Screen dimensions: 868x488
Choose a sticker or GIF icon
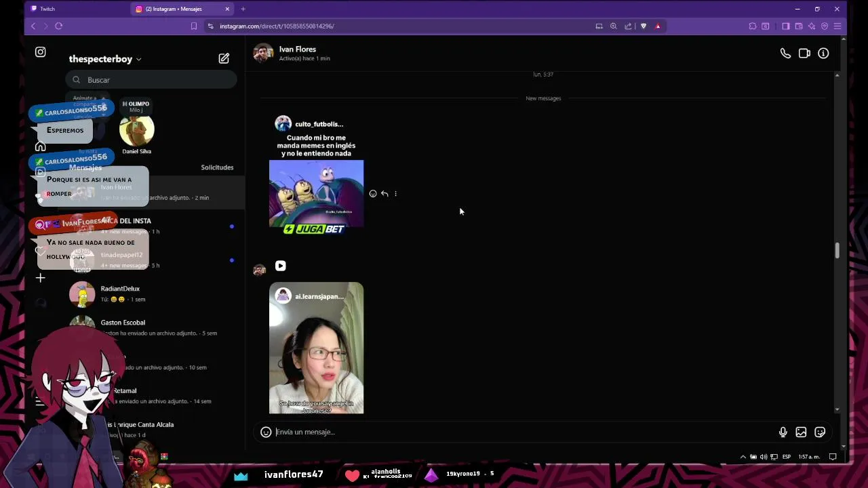tap(820, 432)
